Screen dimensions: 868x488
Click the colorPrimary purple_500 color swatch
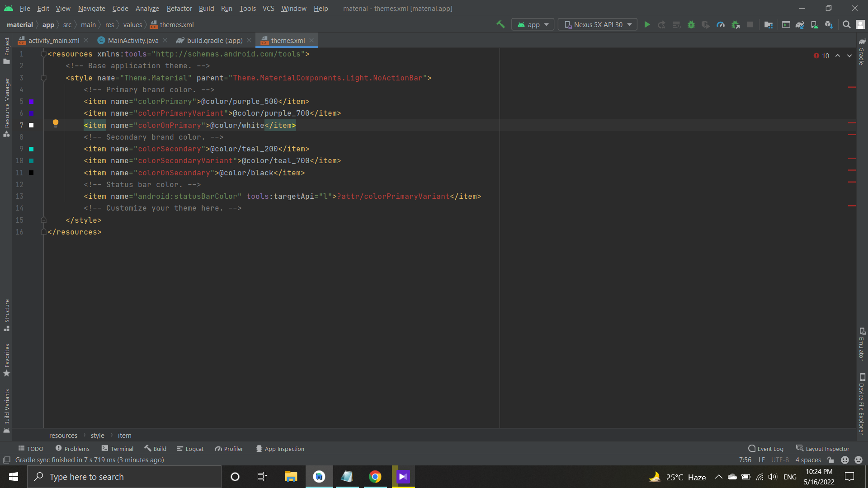(31, 101)
